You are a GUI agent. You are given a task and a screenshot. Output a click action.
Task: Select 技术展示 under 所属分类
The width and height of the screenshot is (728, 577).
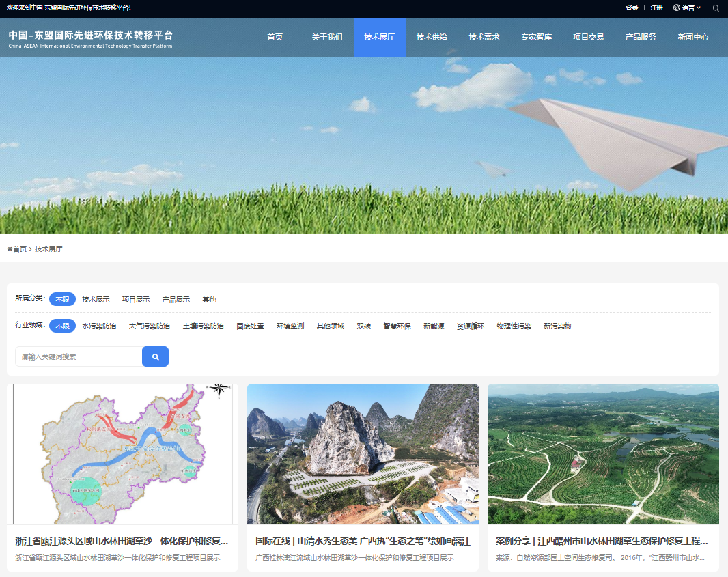(96, 300)
